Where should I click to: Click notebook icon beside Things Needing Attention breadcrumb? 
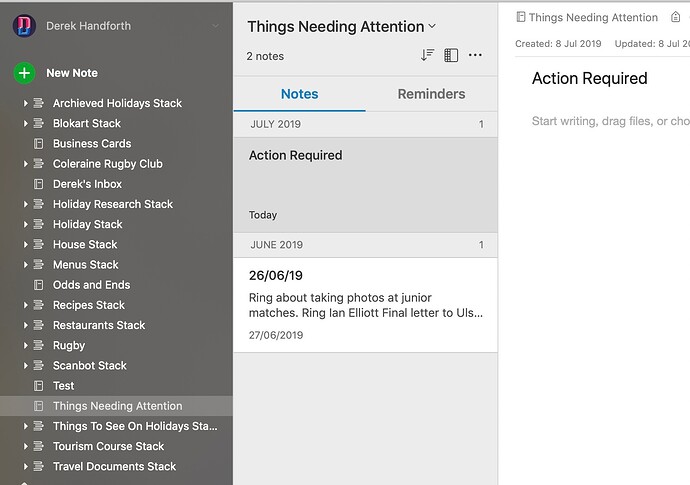pyautogui.click(x=521, y=17)
